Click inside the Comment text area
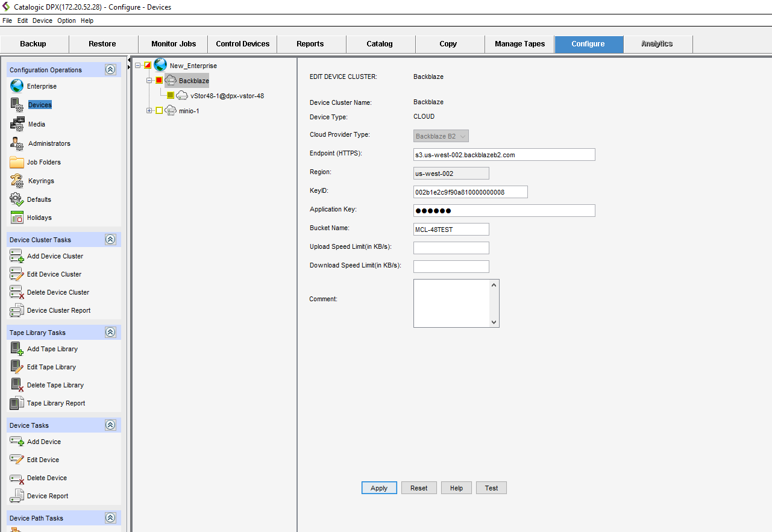Image resolution: width=772 pixels, height=532 pixels. click(x=451, y=303)
